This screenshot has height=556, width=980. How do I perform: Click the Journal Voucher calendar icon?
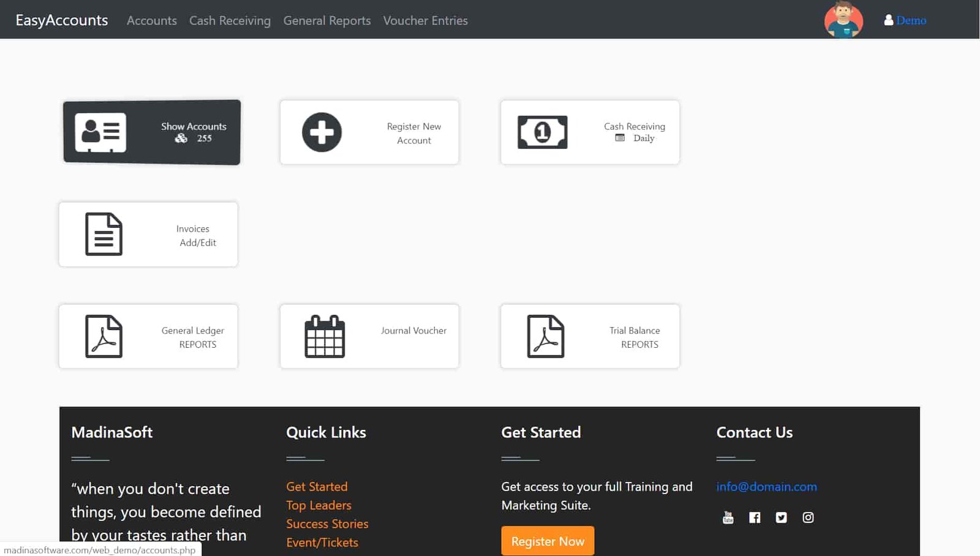point(325,336)
